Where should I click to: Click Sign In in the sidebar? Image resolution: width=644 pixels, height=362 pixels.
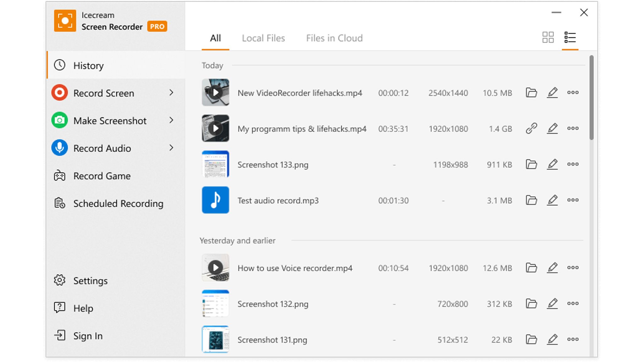(87, 336)
